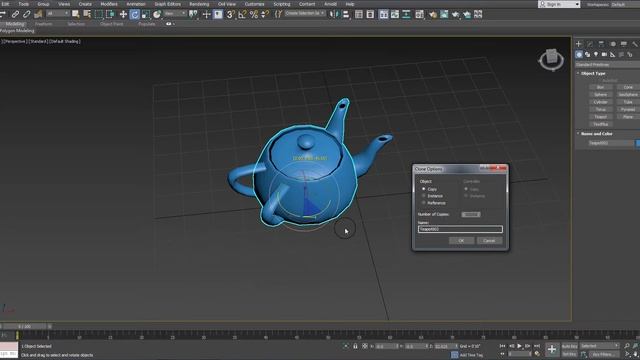The height and width of the screenshot is (360, 640).
Task: Click Cancel in Clone Options dialog
Action: (489, 241)
